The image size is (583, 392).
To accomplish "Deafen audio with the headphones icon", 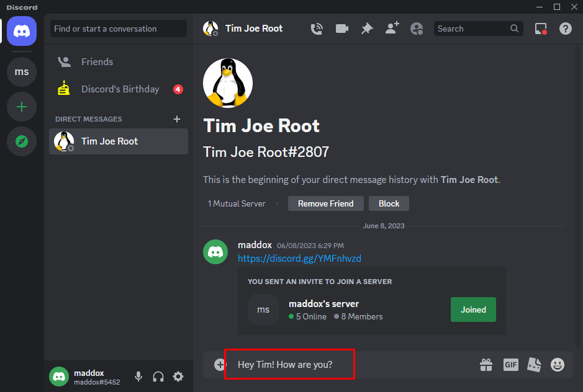I will 158,376.
